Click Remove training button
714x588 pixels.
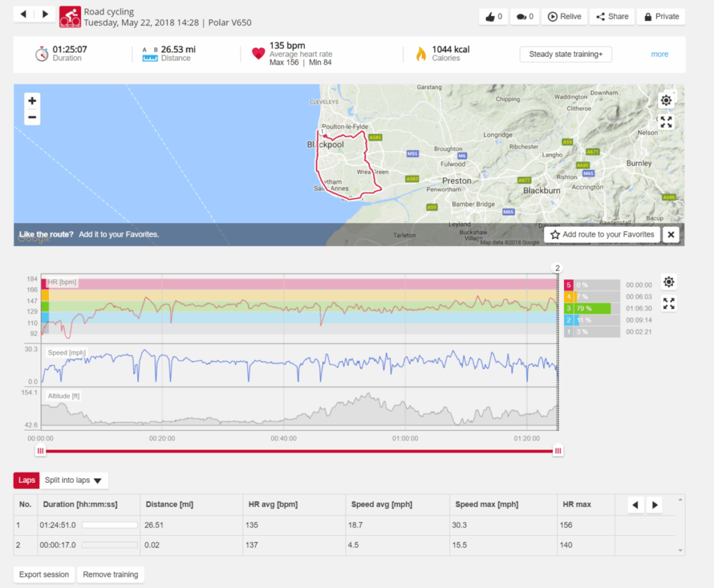110,575
